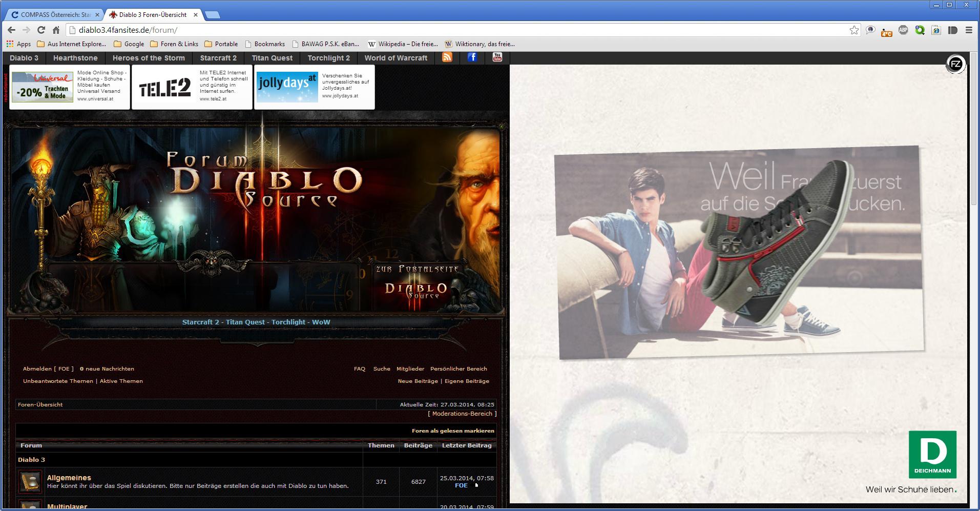
Task: Expand the Portable bookmarks folder
Action: pos(221,44)
